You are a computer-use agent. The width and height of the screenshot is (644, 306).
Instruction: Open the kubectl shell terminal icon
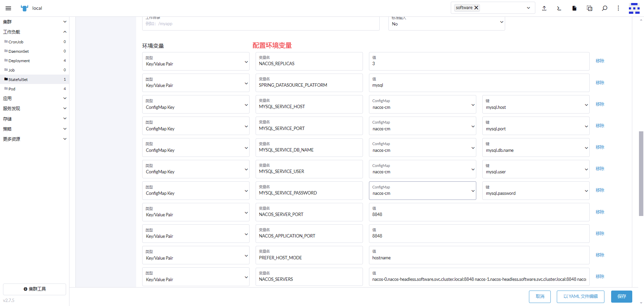[x=559, y=8]
